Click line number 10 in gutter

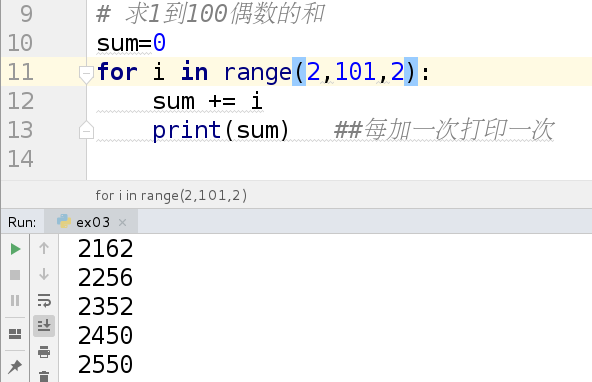[x=20, y=43]
